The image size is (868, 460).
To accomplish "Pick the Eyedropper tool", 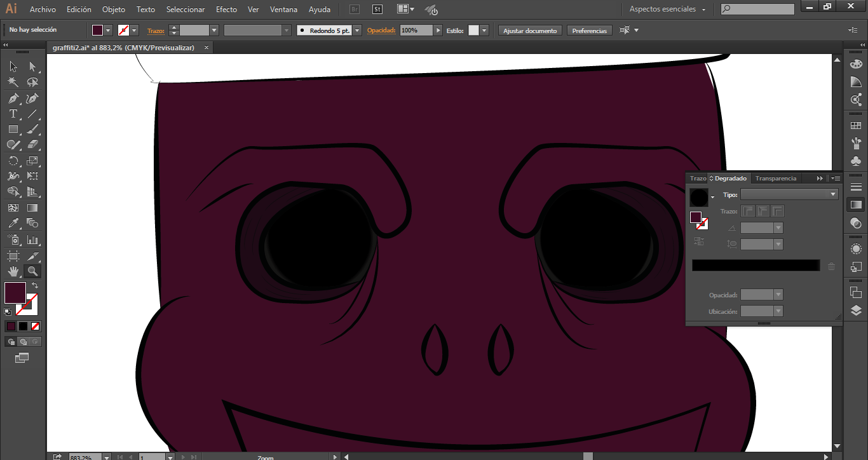I will 13,223.
